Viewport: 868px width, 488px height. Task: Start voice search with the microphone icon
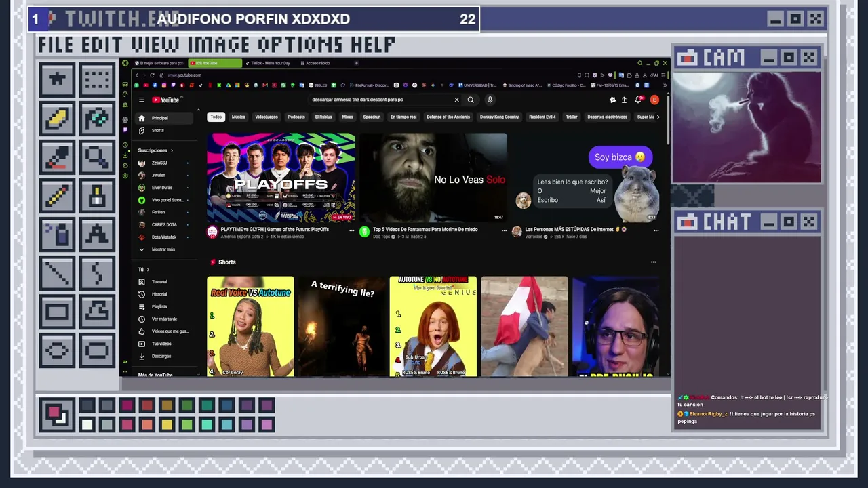[x=490, y=100]
